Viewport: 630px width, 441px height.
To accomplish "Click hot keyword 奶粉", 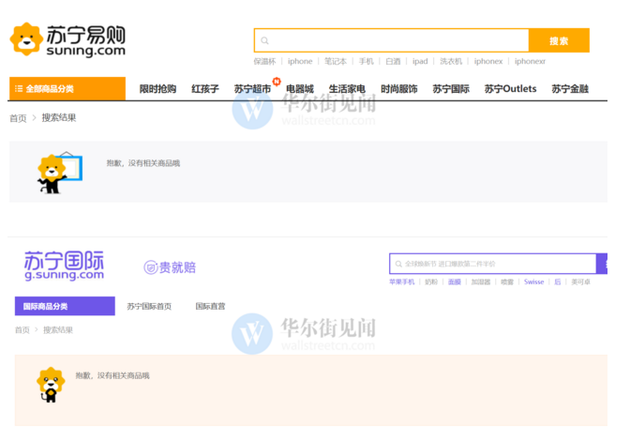I will (431, 282).
